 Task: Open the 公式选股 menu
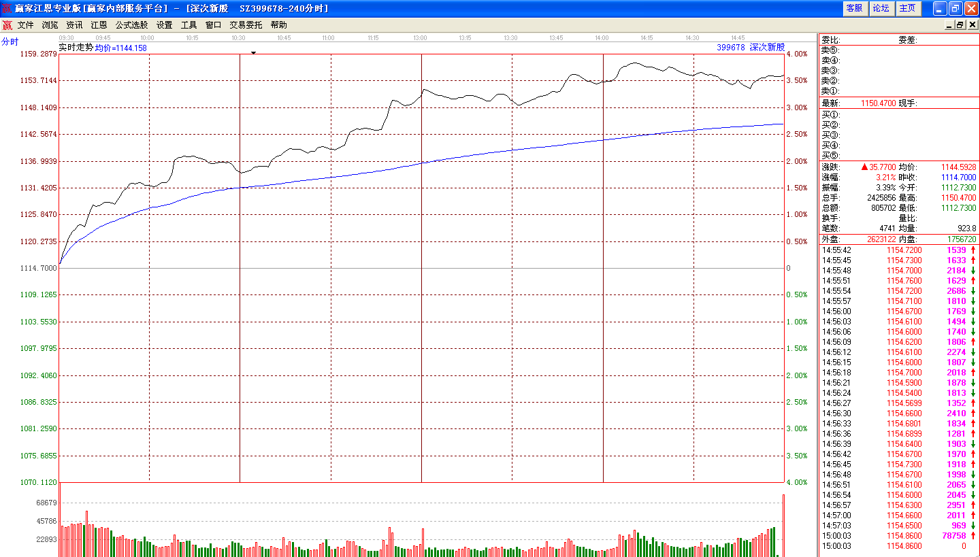coord(131,25)
